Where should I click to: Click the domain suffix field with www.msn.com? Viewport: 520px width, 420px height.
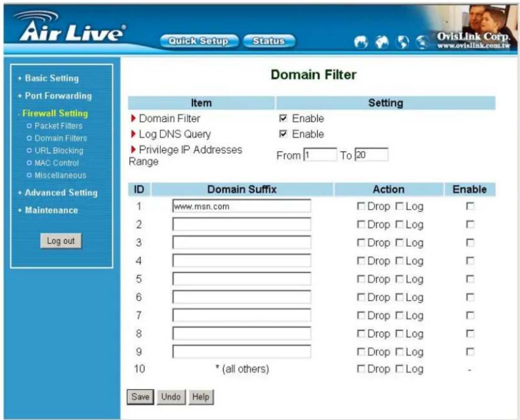(242, 206)
